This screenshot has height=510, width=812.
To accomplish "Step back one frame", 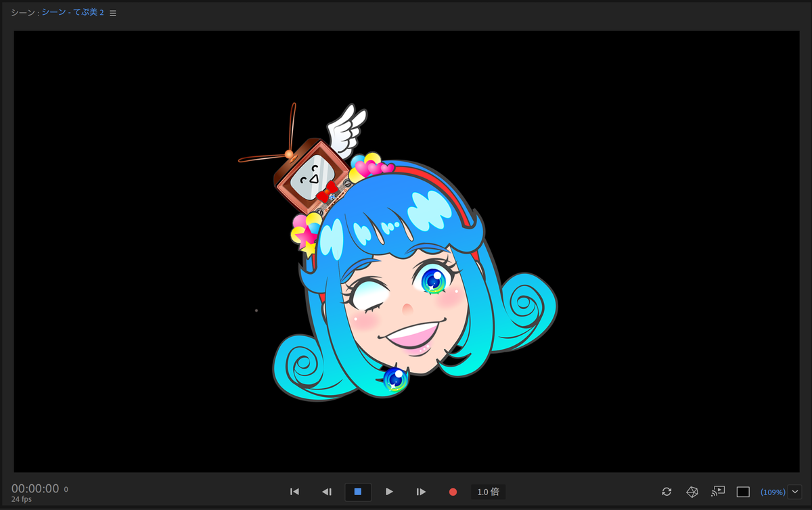I will pyautogui.click(x=326, y=492).
